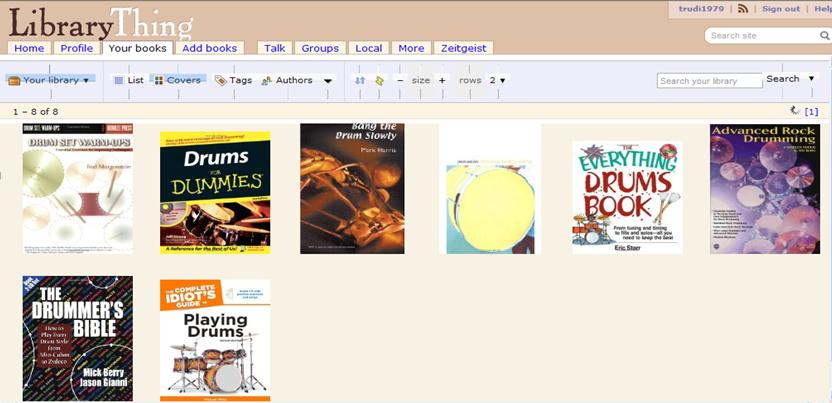
Task: Open The Drummer's Bible cover
Action: click(77, 338)
